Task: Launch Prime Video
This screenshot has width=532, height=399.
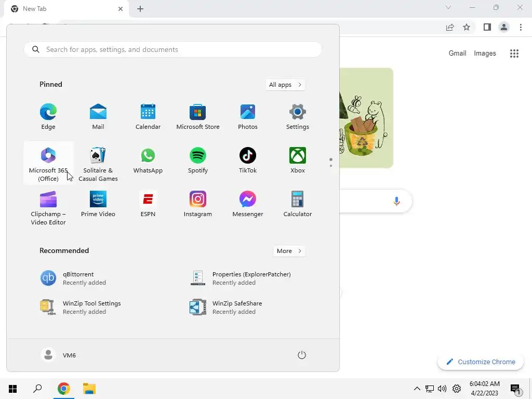Action: [98, 205]
